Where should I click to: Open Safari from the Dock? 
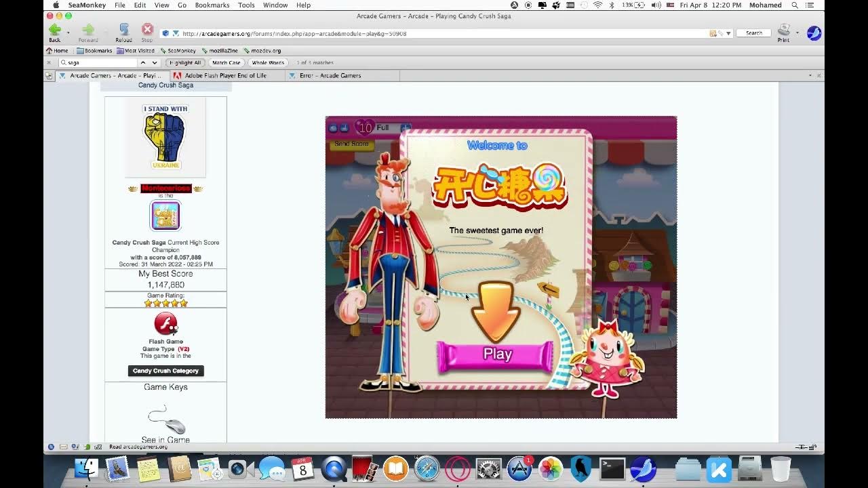427,469
